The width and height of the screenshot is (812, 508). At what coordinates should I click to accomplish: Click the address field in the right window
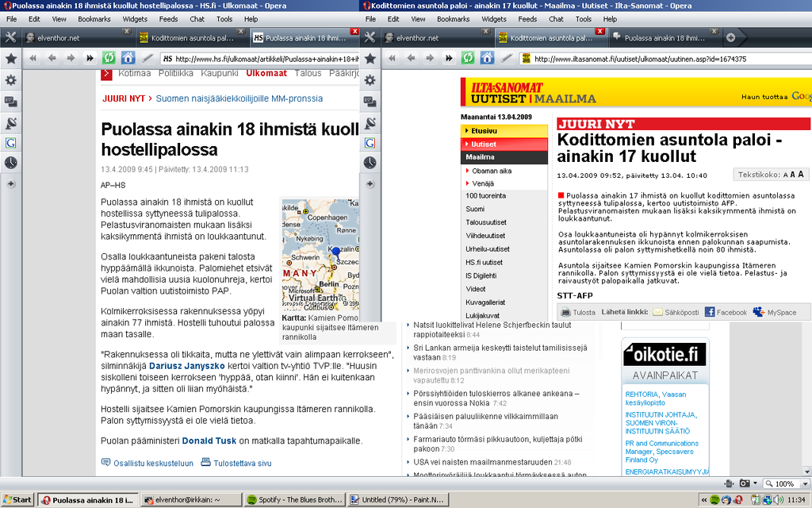point(665,59)
